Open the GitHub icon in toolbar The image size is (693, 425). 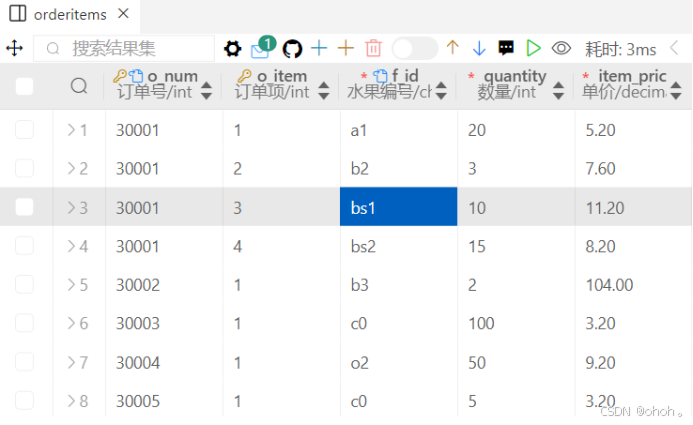click(292, 49)
